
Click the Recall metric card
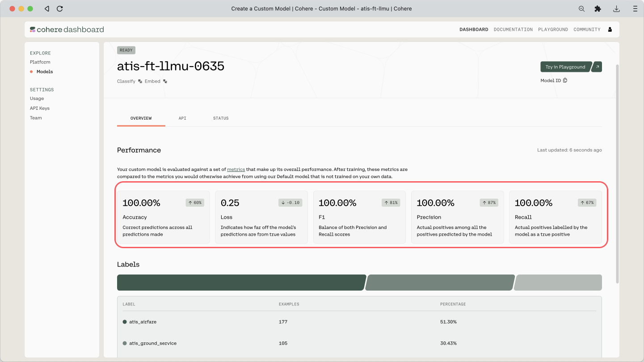(x=556, y=217)
